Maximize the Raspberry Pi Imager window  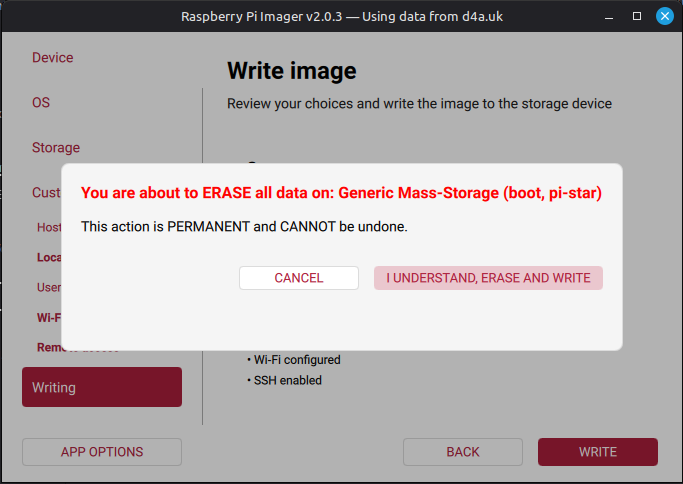[637, 17]
